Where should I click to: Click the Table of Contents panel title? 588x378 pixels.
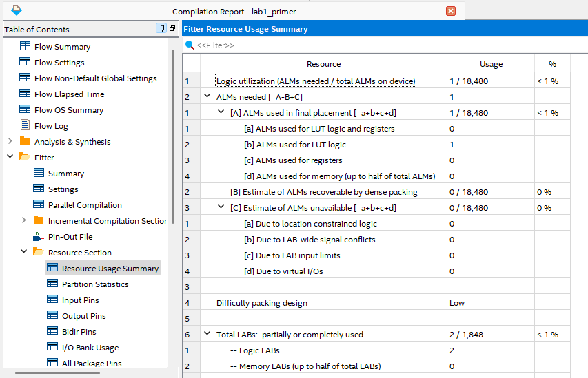pos(37,29)
